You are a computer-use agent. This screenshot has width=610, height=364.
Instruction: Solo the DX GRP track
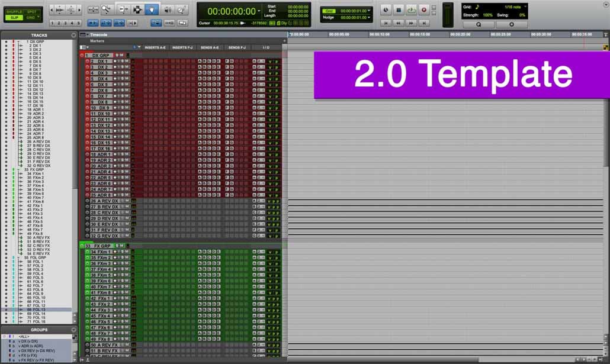pyautogui.click(x=118, y=54)
